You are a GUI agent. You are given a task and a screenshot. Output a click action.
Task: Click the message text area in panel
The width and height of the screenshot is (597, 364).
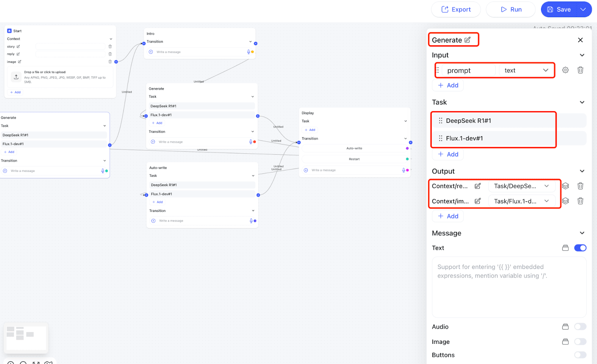pos(509,287)
